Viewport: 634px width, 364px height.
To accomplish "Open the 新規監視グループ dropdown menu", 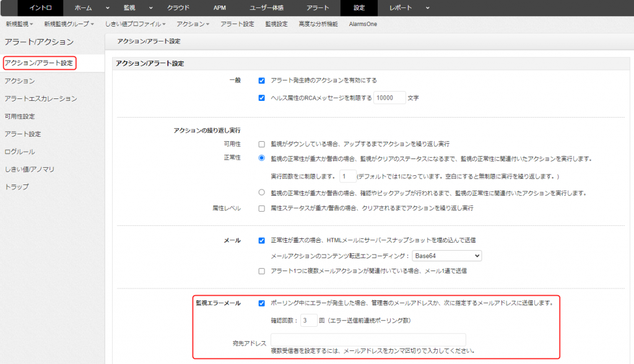I will tap(69, 24).
